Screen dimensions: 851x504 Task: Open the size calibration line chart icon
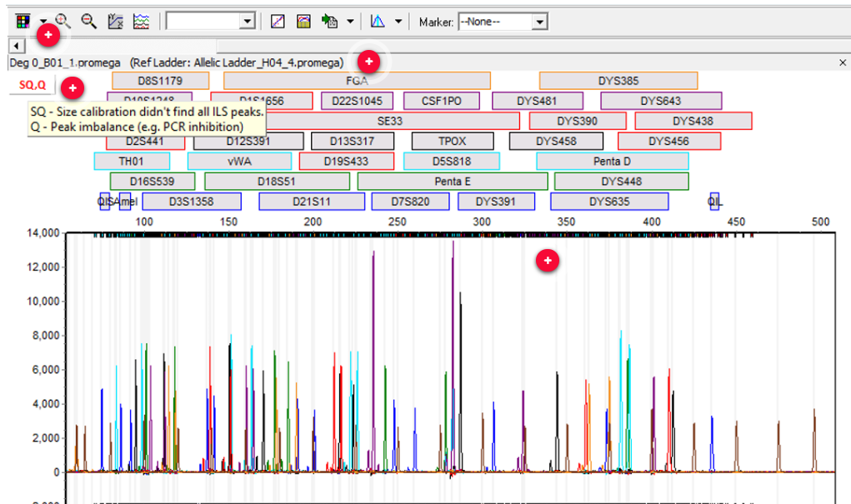pos(278,22)
